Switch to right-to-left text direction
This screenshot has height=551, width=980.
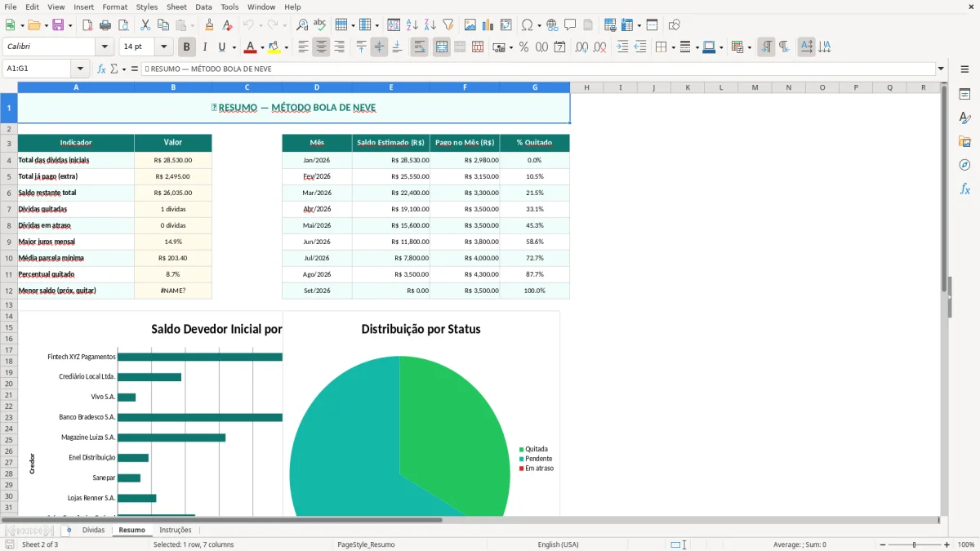(784, 47)
